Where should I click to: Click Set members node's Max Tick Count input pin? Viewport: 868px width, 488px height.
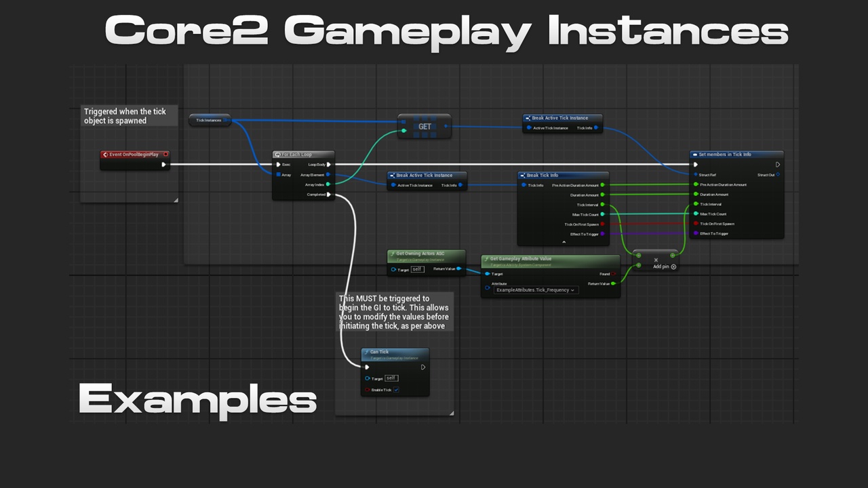(x=696, y=213)
